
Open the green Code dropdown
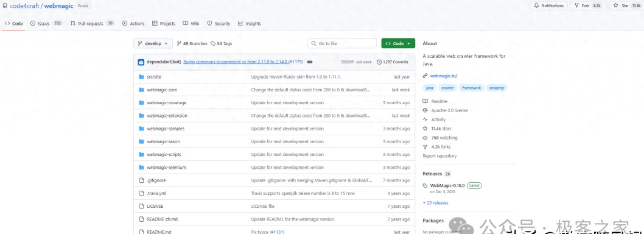tap(398, 44)
